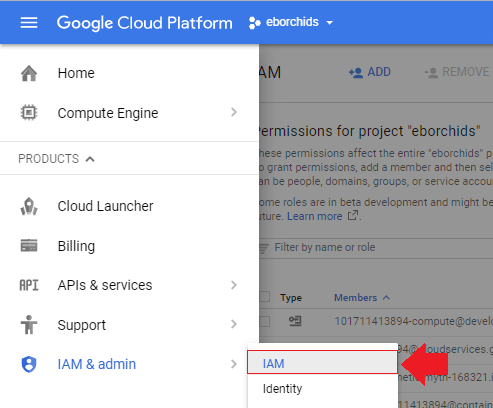Click the ADD member button

pos(369,72)
